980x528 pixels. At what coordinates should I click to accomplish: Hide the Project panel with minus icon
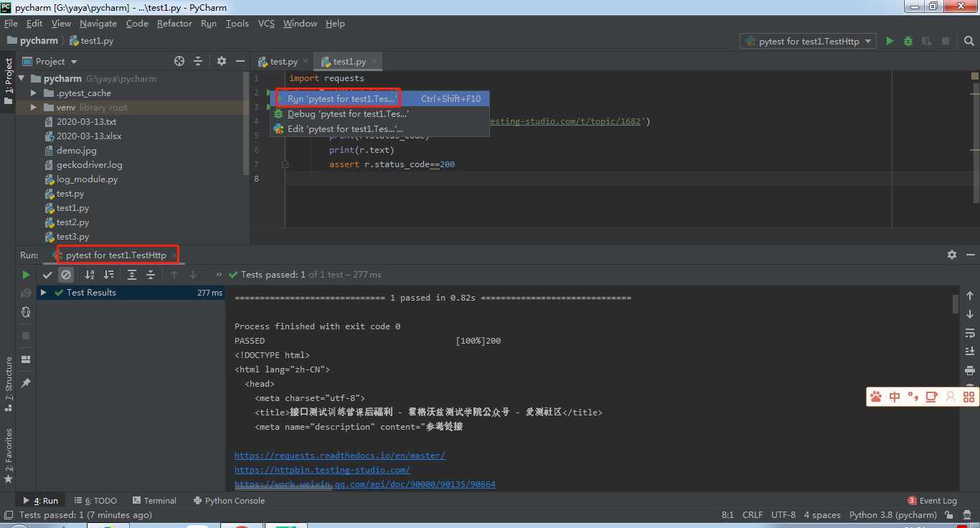[240, 61]
